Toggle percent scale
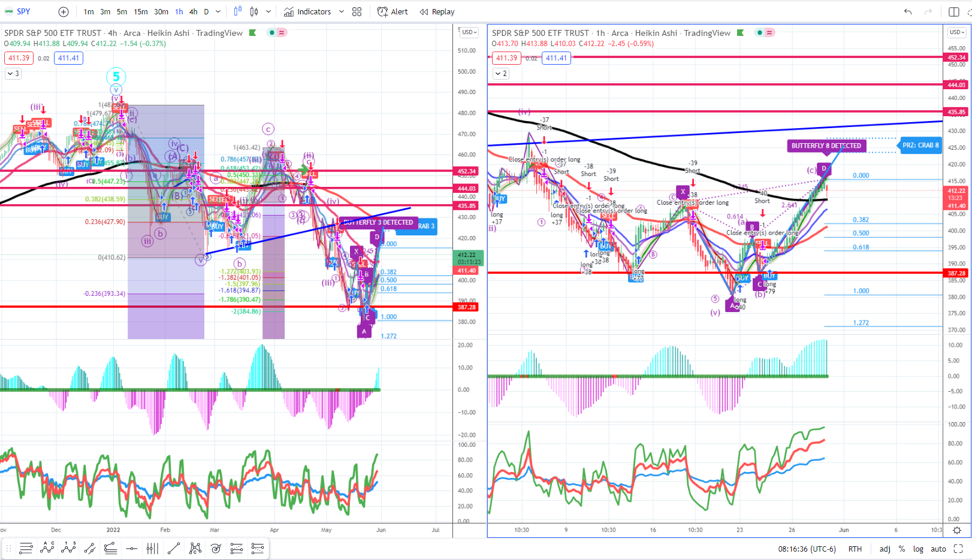 (x=902, y=549)
